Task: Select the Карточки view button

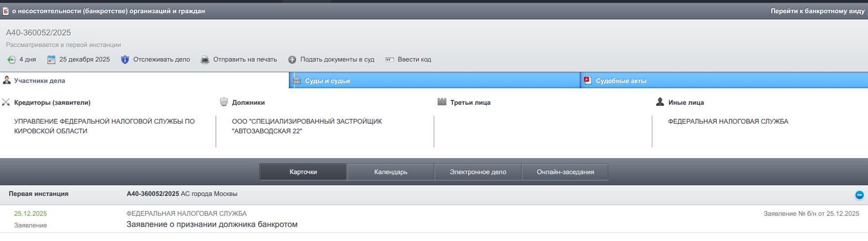Action: tap(303, 172)
